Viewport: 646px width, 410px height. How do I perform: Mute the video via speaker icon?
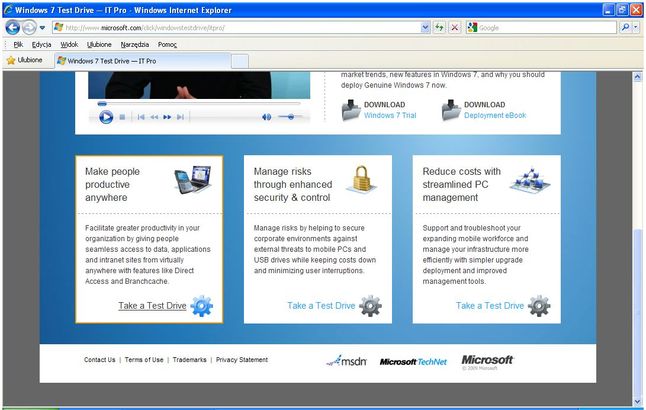tap(267, 117)
